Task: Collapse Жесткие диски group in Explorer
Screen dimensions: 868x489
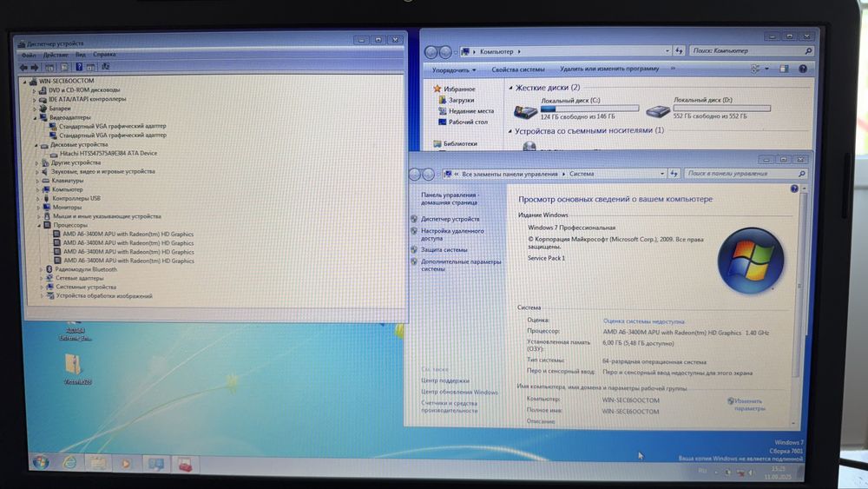Action: [x=510, y=88]
